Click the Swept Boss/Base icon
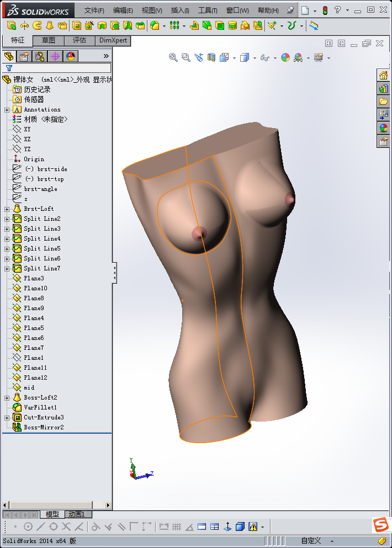The image size is (392, 548). 37,25
